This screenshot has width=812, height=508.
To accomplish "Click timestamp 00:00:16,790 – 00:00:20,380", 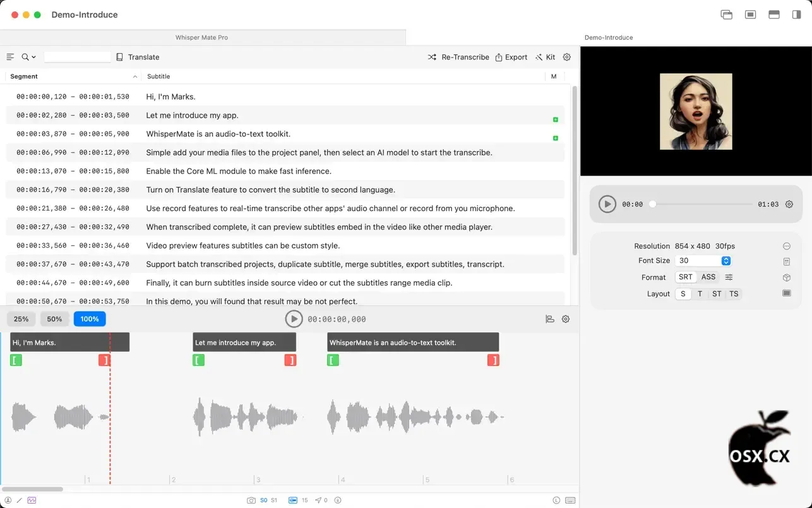I will pyautogui.click(x=73, y=190).
